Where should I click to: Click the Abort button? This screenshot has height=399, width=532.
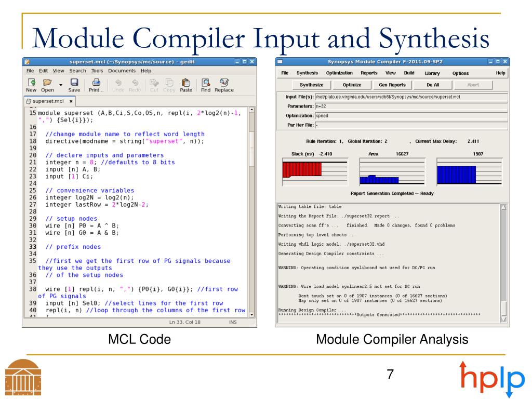[473, 85]
